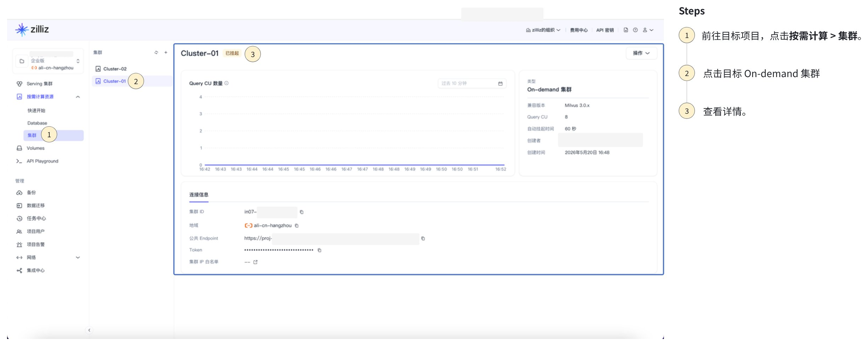Click the 已挂起 status badge

pyautogui.click(x=232, y=53)
